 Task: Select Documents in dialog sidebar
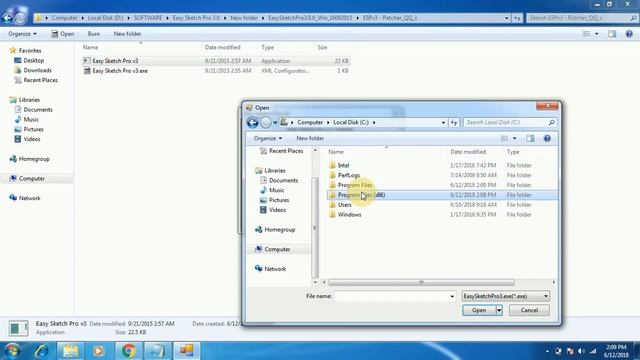(279, 180)
